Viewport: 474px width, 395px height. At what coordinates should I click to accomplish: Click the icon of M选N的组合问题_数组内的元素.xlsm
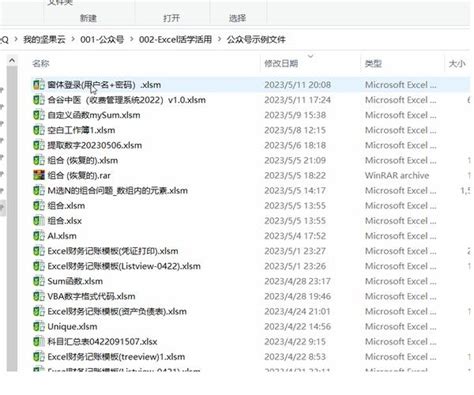(39, 191)
